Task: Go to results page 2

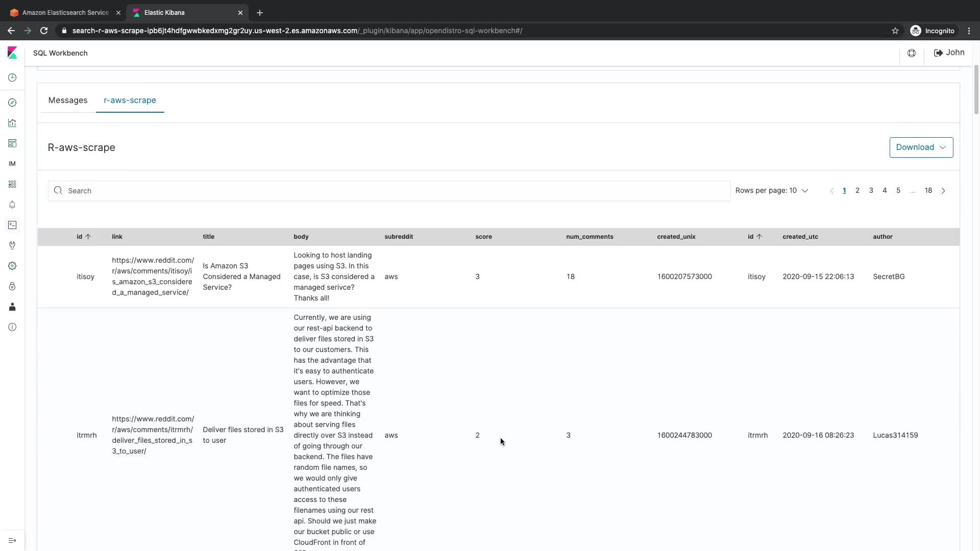Action: click(x=857, y=190)
